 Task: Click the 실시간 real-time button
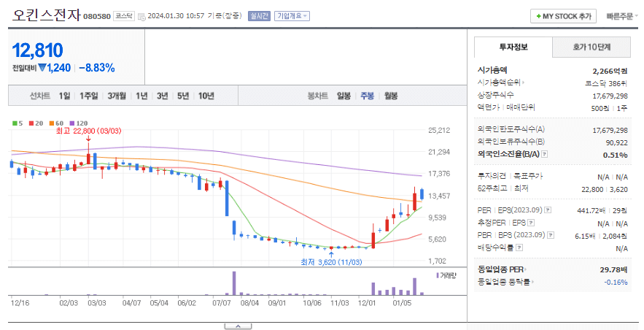tap(259, 16)
